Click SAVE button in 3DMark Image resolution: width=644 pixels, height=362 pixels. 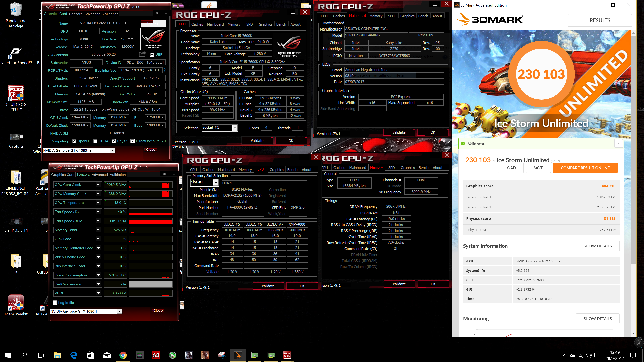point(538,168)
